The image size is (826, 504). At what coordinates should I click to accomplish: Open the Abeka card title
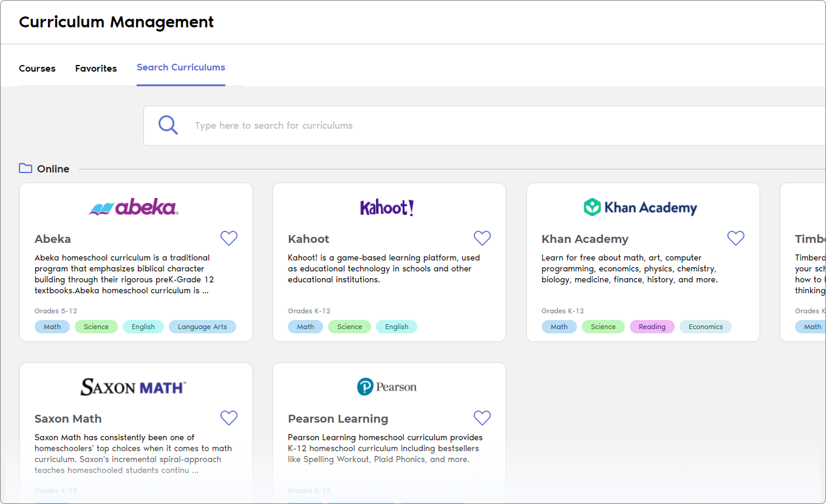53,239
